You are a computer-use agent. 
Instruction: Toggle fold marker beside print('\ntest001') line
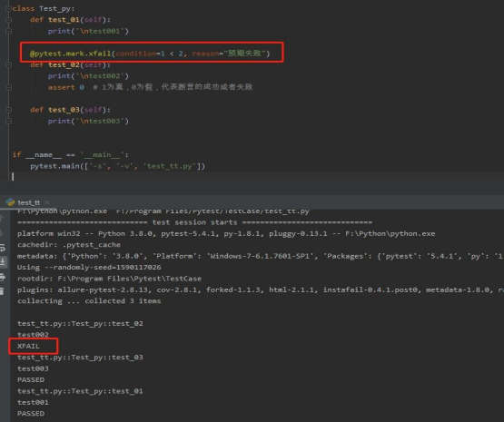point(9,31)
